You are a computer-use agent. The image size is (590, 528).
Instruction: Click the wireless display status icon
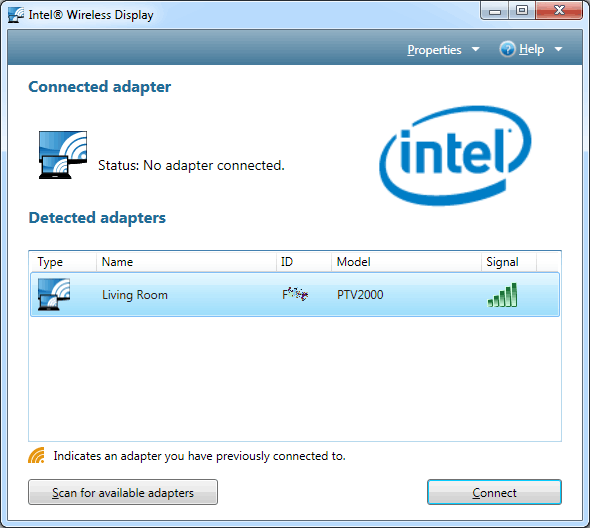click(63, 155)
